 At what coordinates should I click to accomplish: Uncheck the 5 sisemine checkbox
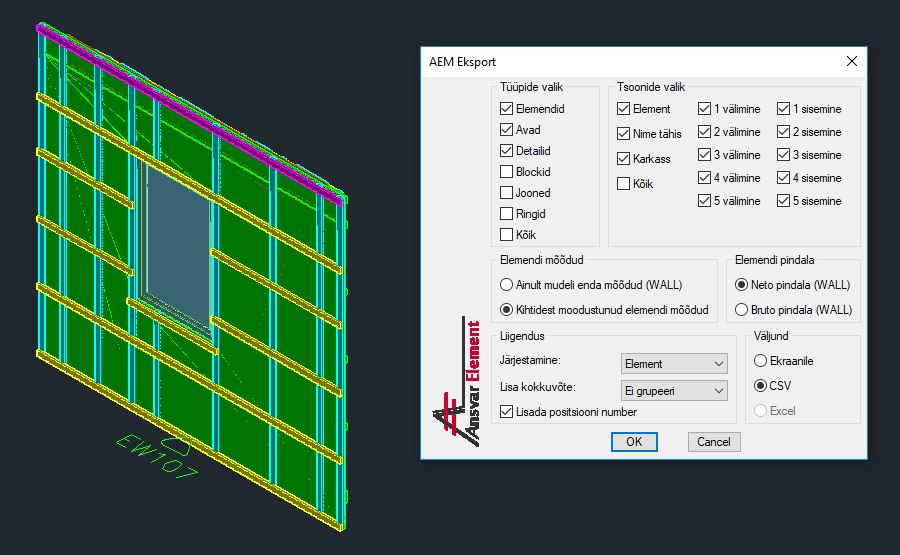coord(783,200)
